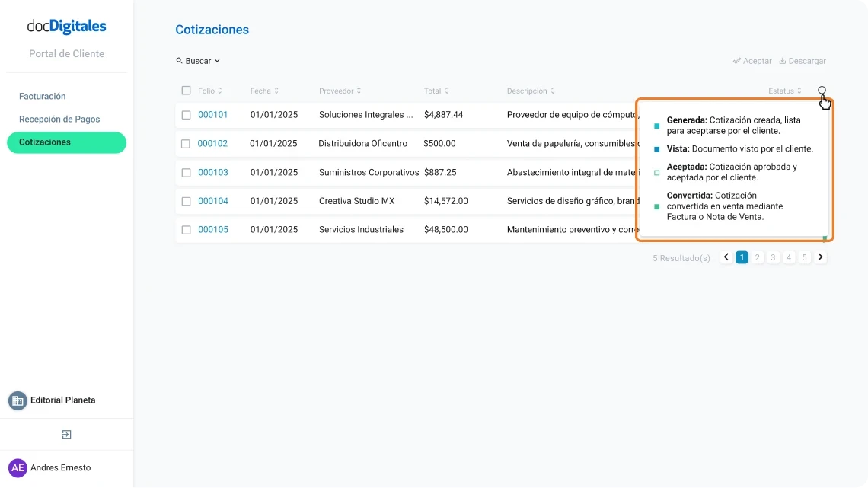Expand the Buscar dropdown

point(216,61)
